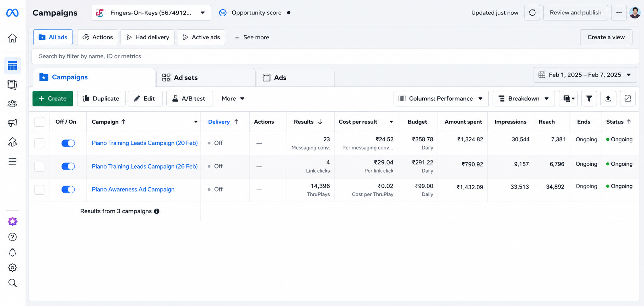
Task: Open Piano Awareness Ad Campaign link
Action: coord(133,189)
